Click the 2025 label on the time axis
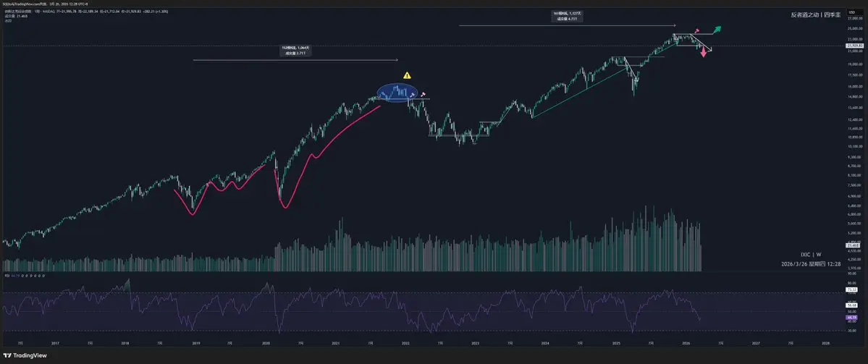Viewport: 868px width, 364px height. 615,344
